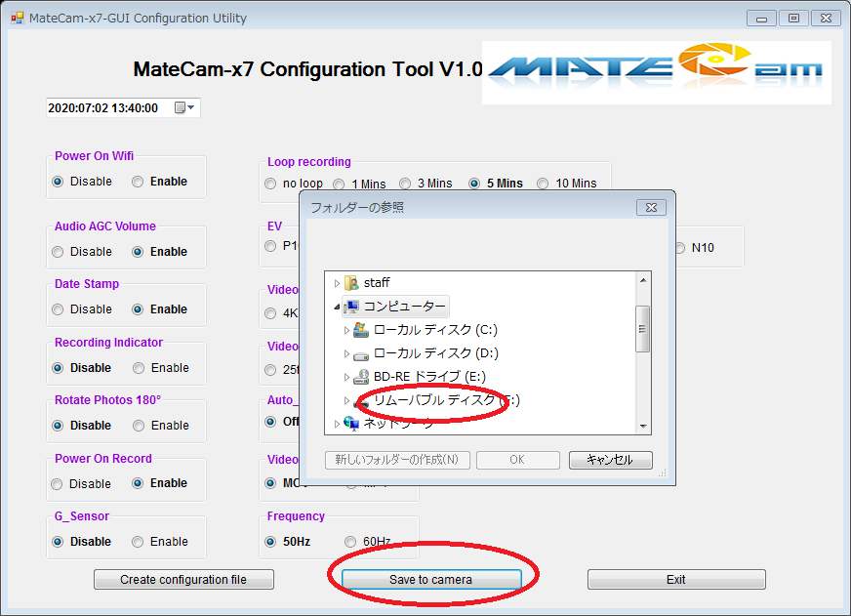Enable the Recording Indicator
This screenshot has height=616, width=851.
(139, 368)
